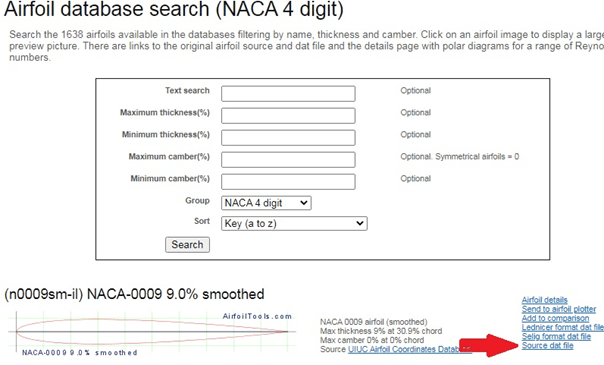
Task: Click Send to airfoil plotter link
Action: click(x=559, y=309)
